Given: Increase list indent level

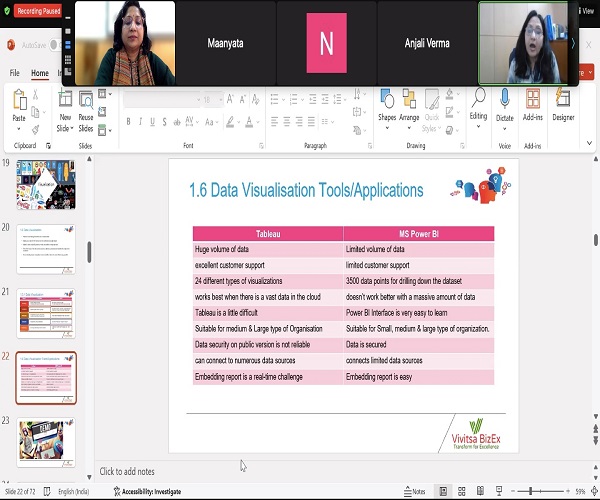Looking at the screenshot, I should pos(325,99).
